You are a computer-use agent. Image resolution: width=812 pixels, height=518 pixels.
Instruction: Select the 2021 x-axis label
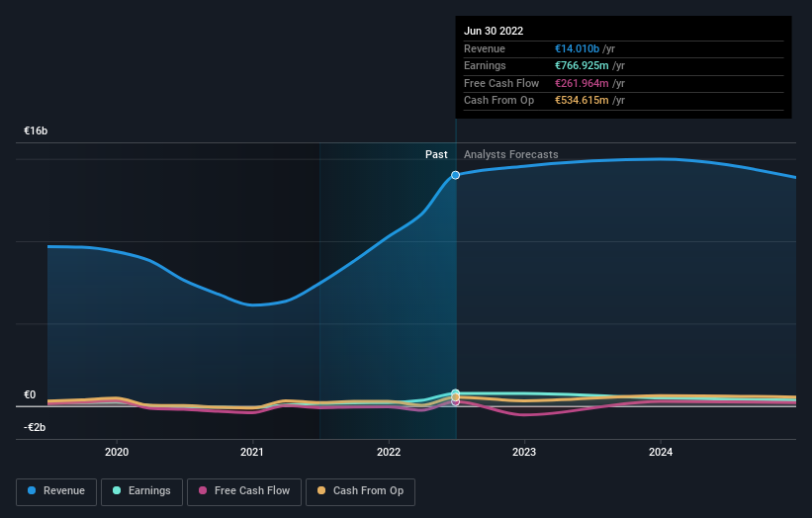252,452
